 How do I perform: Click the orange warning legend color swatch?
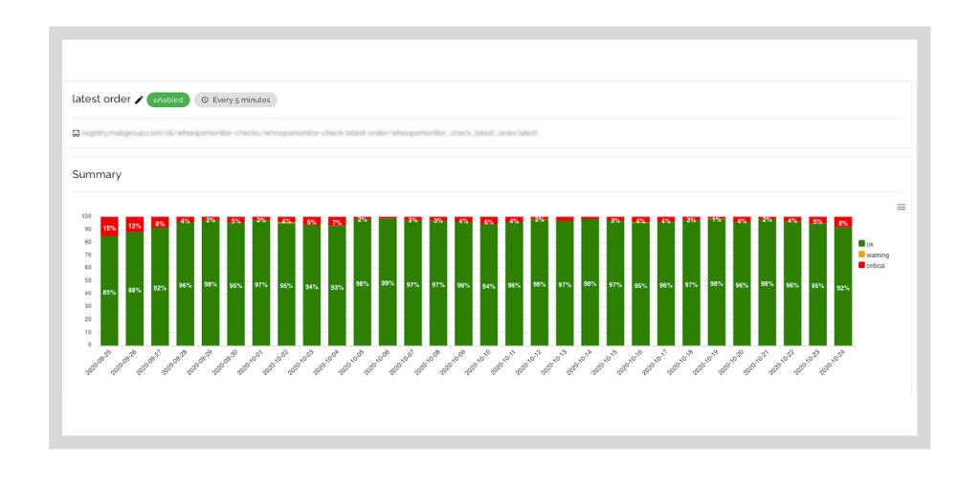pos(861,255)
